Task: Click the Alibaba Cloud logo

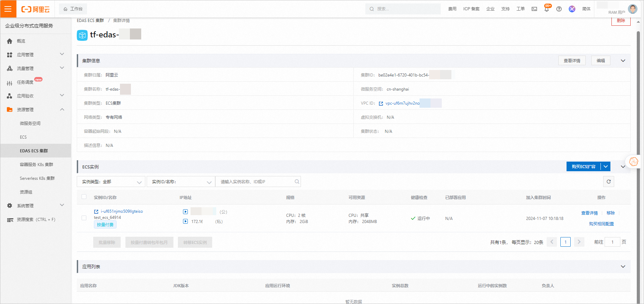Action: [x=36, y=9]
